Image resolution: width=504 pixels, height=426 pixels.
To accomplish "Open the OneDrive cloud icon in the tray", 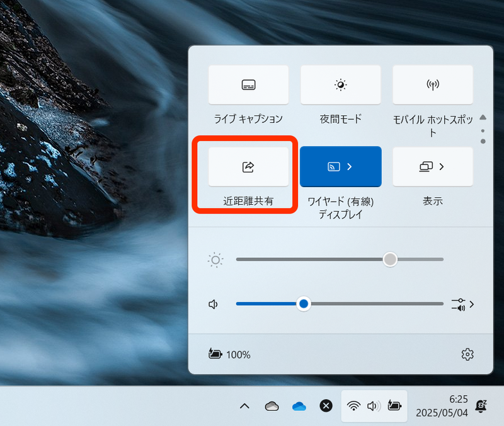I will click(299, 406).
